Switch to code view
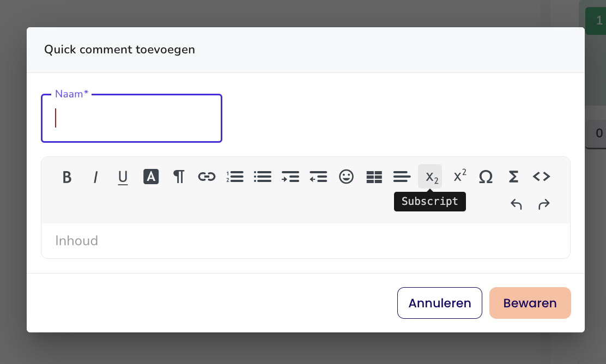The width and height of the screenshot is (606, 364). click(x=542, y=177)
